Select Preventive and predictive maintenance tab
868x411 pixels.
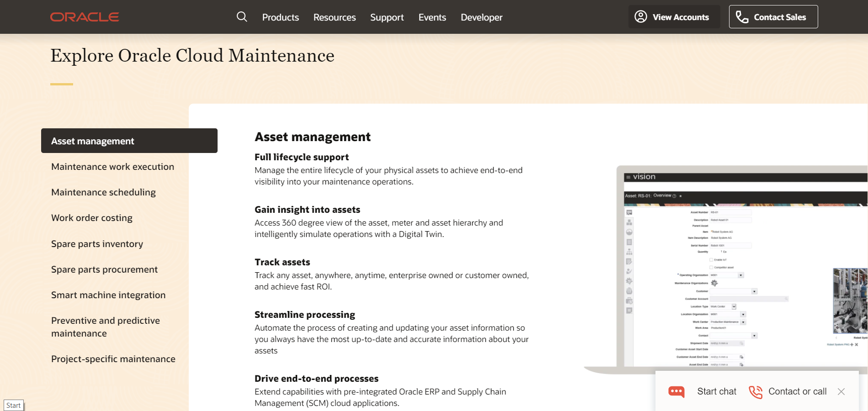coord(106,327)
